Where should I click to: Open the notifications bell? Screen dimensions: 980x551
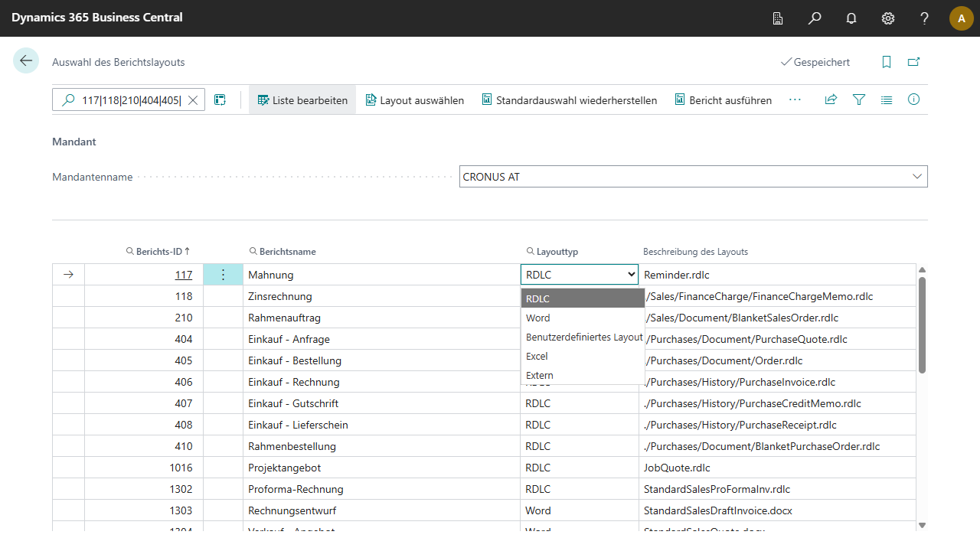coord(851,18)
